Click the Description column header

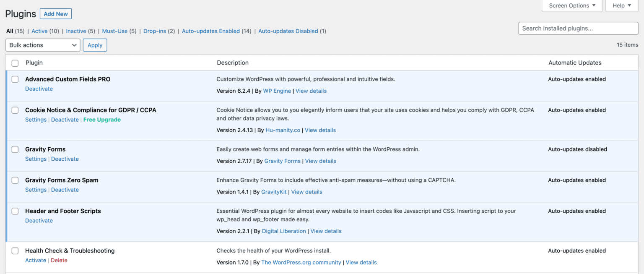click(233, 63)
